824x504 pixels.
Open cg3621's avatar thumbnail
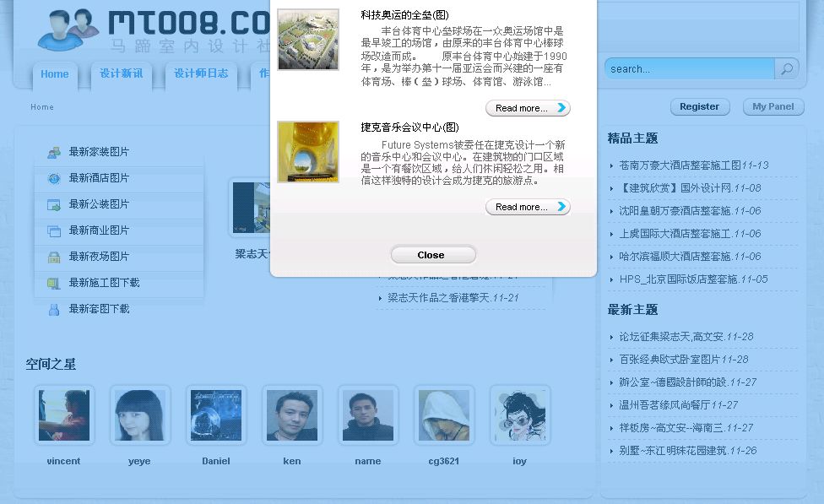tap(444, 415)
